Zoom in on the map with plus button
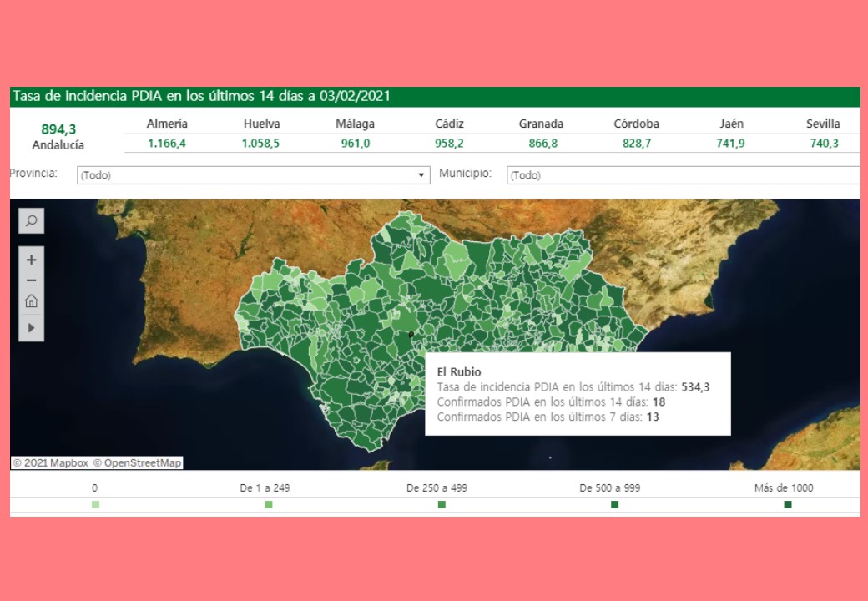This screenshot has height=601, width=868. coord(32,260)
